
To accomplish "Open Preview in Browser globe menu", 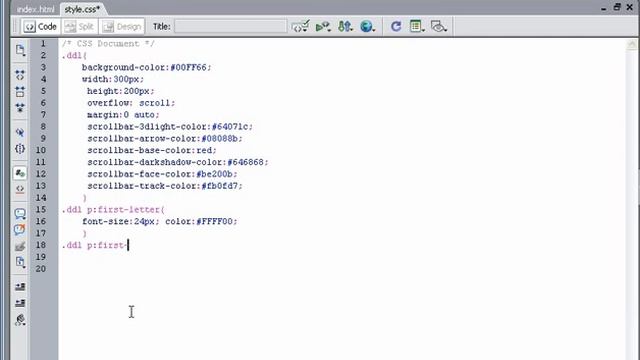I will (x=367, y=27).
